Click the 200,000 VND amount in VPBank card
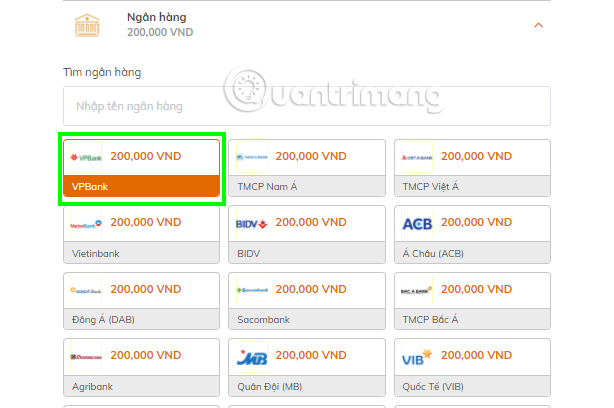Image resolution: width=614 pixels, height=408 pixels. tap(146, 156)
